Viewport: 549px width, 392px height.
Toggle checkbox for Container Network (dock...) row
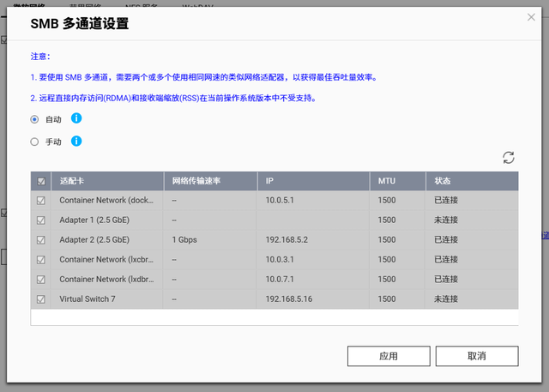(41, 201)
